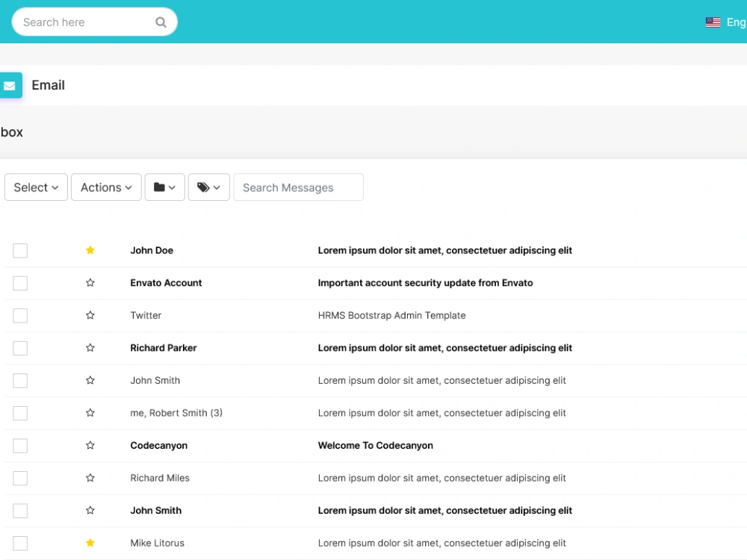Open 'Important account security update from Envato'
Screen dimensions: 747x560
(x=426, y=283)
